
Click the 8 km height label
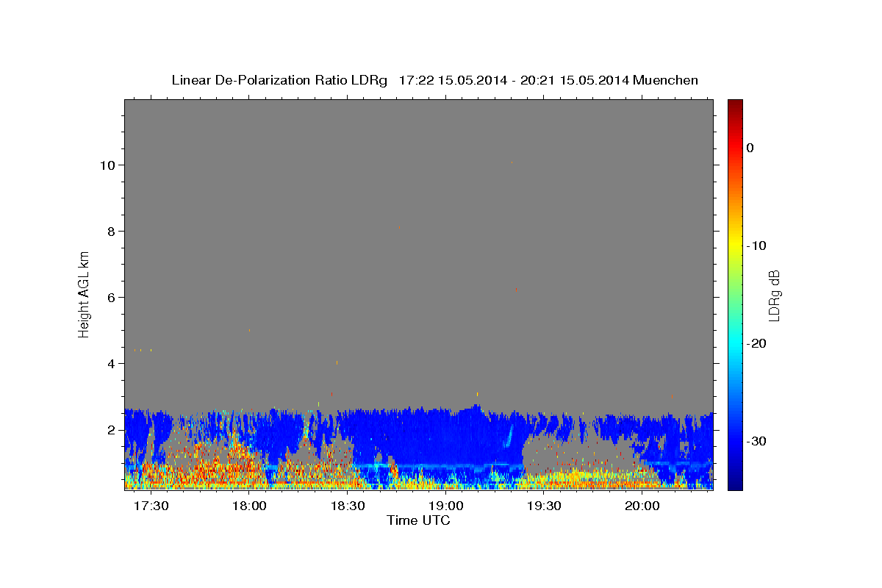pos(110,231)
